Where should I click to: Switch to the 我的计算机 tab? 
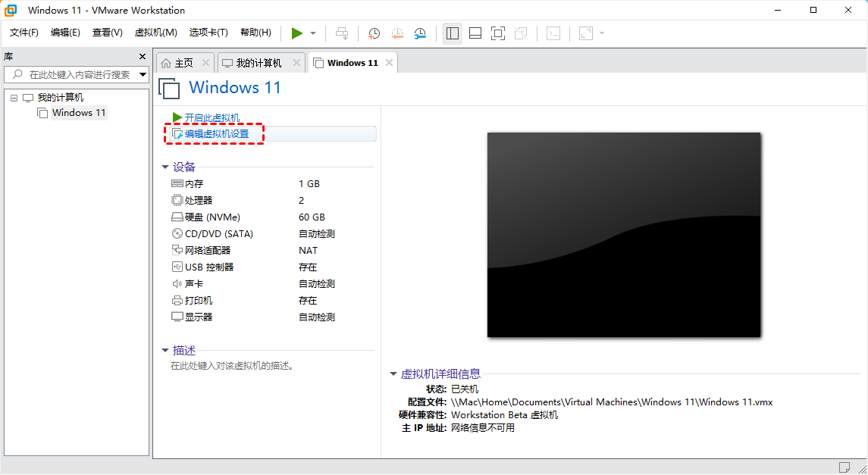pyautogui.click(x=258, y=63)
